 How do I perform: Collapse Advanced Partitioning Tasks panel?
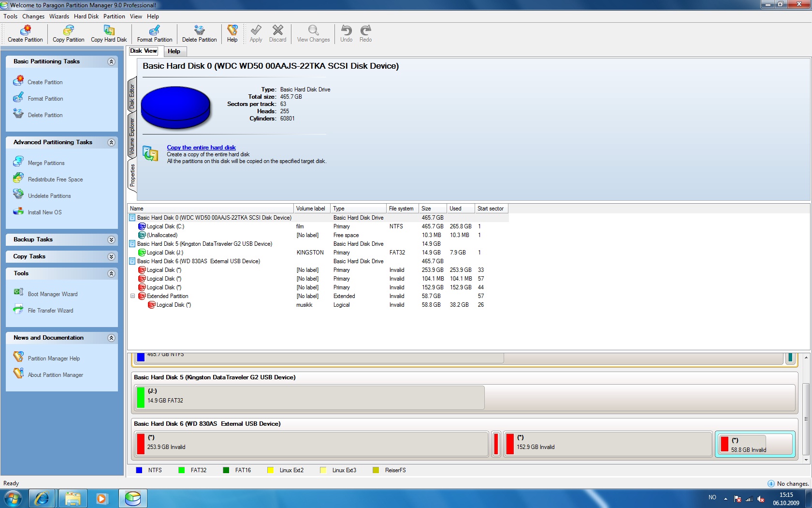(x=111, y=142)
